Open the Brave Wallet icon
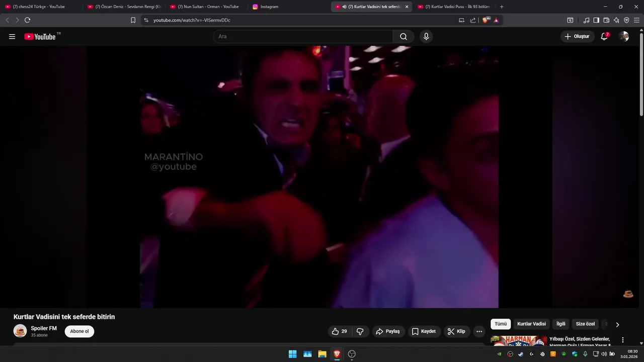The width and height of the screenshot is (644, 362). [x=606, y=20]
